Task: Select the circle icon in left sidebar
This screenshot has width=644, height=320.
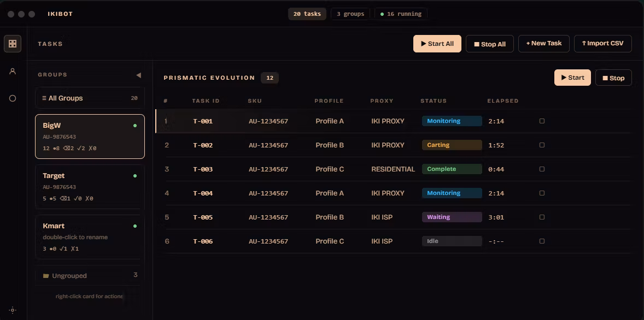Action: pyautogui.click(x=13, y=98)
